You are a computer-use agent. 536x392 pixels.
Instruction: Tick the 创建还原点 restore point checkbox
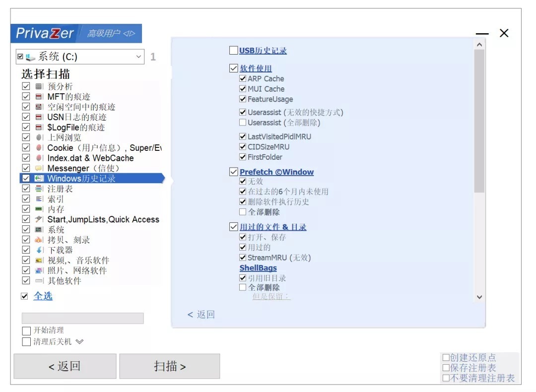446,358
